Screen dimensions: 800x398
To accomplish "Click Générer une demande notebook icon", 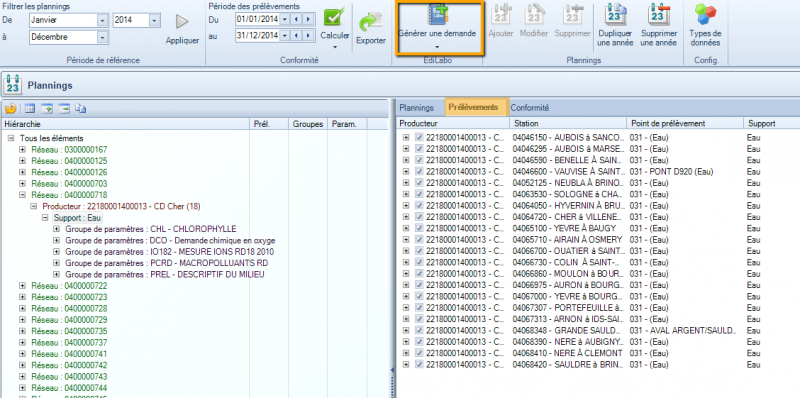I will pos(438,15).
